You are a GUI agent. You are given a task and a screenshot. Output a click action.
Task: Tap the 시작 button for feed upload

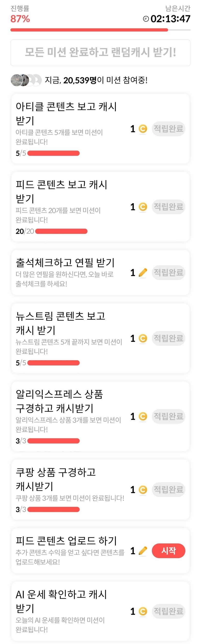tap(168, 550)
